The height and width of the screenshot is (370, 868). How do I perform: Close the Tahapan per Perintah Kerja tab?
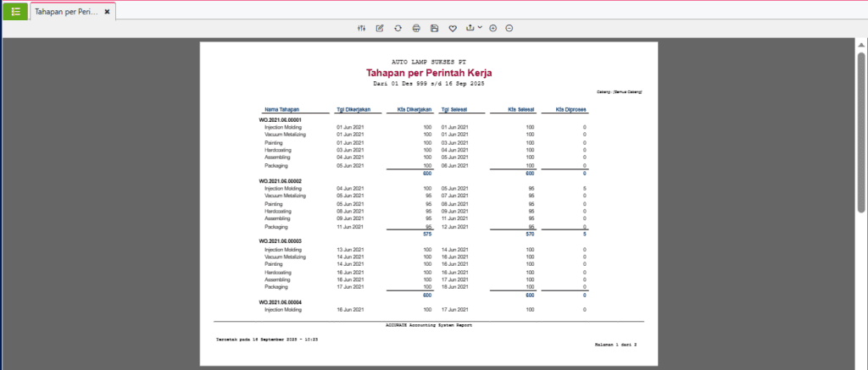tap(108, 11)
